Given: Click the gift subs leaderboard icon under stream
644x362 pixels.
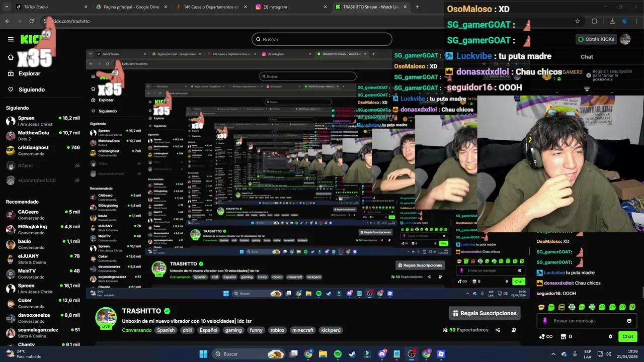Looking at the screenshot, I should [x=514, y=330].
